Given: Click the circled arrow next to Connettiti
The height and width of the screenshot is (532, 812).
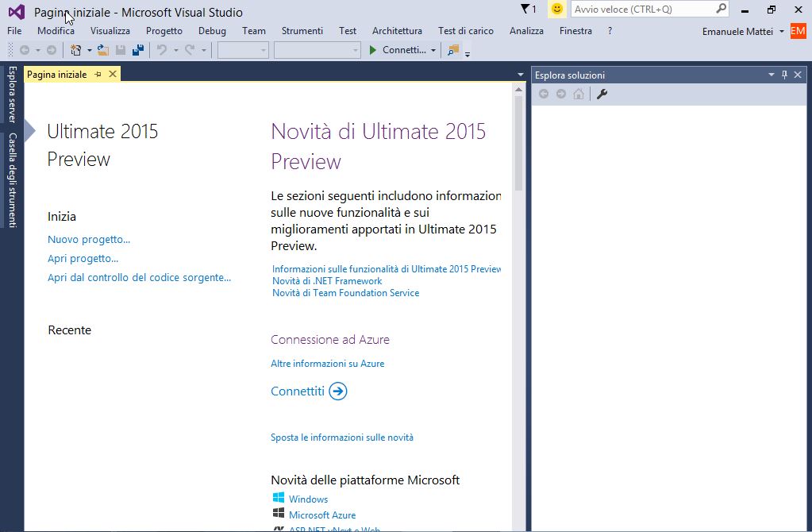Looking at the screenshot, I should [338, 391].
